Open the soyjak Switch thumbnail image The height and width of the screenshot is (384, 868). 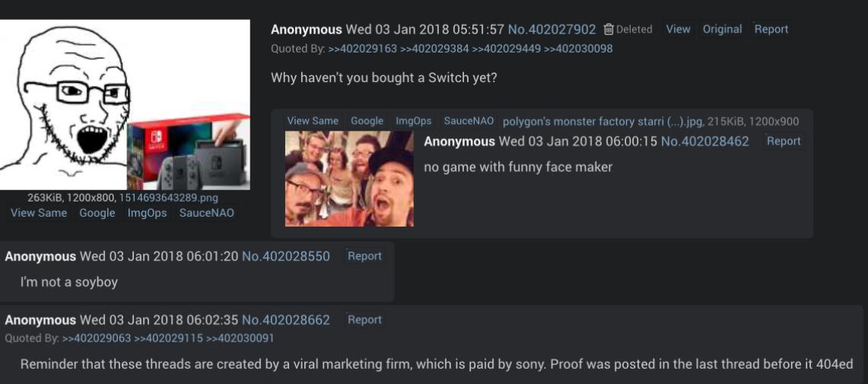(x=125, y=104)
